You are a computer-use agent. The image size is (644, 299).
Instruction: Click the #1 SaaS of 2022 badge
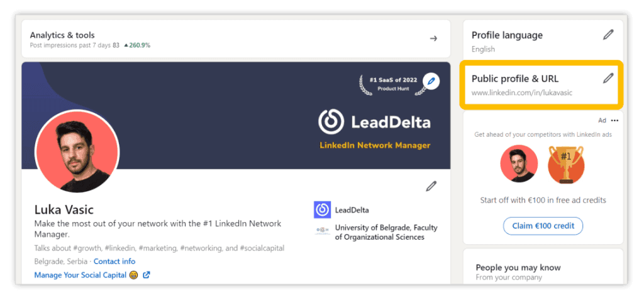[x=393, y=84]
